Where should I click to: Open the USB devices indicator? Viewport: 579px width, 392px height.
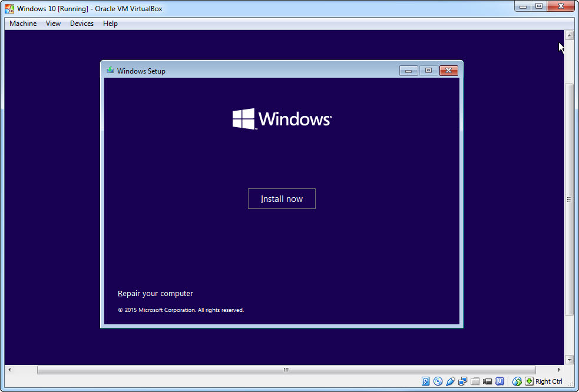point(451,381)
